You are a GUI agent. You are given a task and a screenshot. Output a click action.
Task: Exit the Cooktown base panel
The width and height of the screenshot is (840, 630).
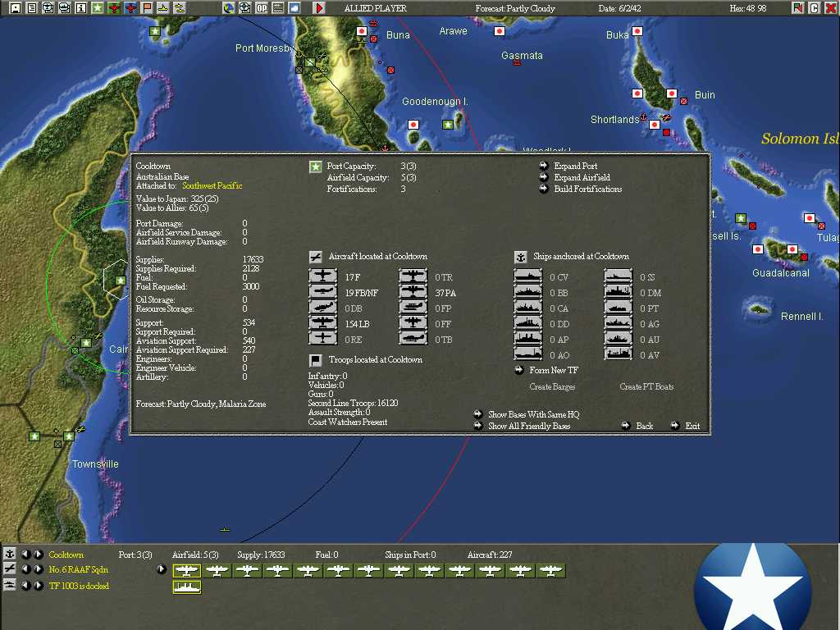692,426
